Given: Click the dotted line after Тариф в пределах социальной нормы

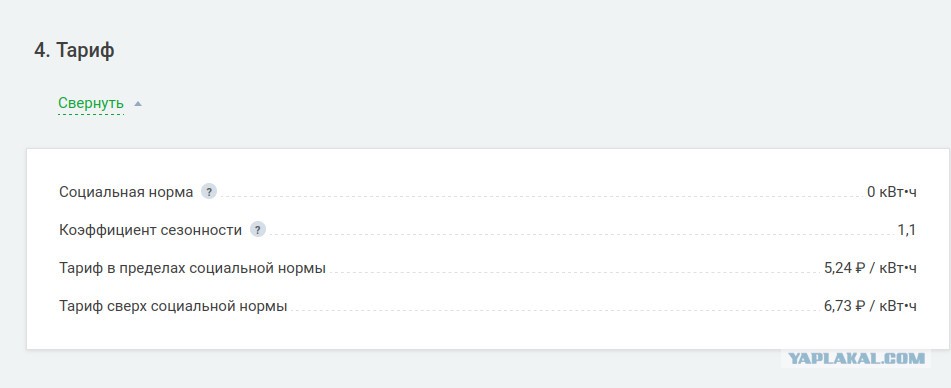Looking at the screenshot, I should [x=574, y=273].
